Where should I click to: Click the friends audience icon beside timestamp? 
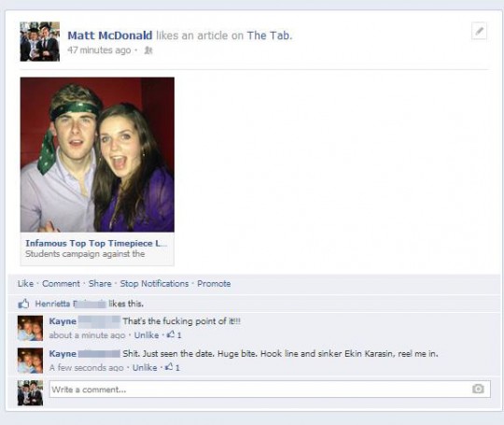(147, 50)
